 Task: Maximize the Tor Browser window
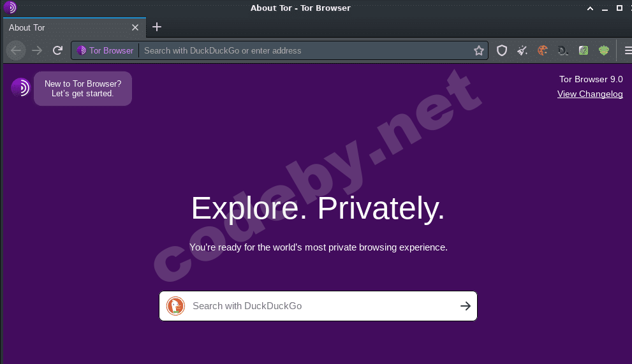pyautogui.click(x=619, y=8)
